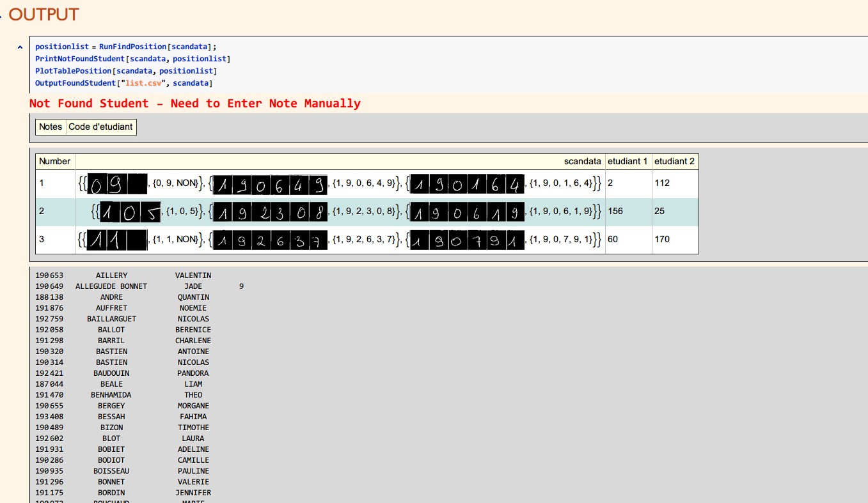Image resolution: width=868 pixels, height=503 pixels.
Task: Click the handwritten 192637 image
Action: pos(271,240)
